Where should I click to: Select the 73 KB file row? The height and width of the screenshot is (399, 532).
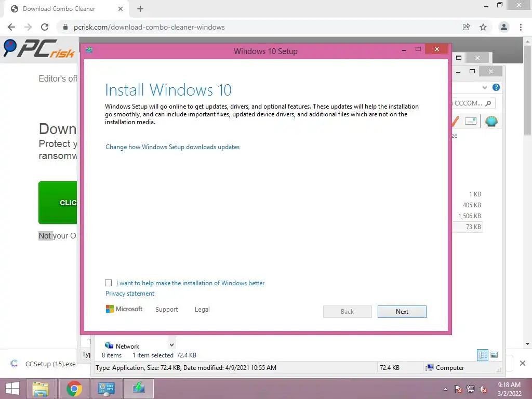[x=468, y=227]
